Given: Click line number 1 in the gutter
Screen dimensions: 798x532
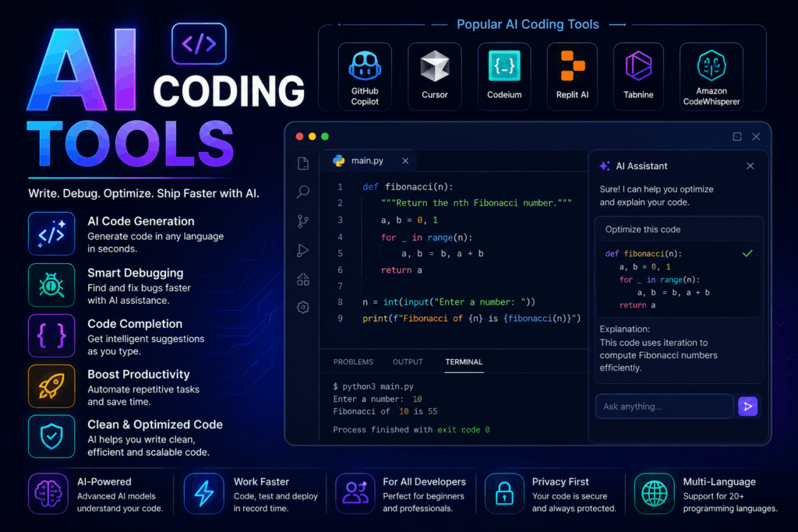Looking at the screenshot, I should coord(340,187).
